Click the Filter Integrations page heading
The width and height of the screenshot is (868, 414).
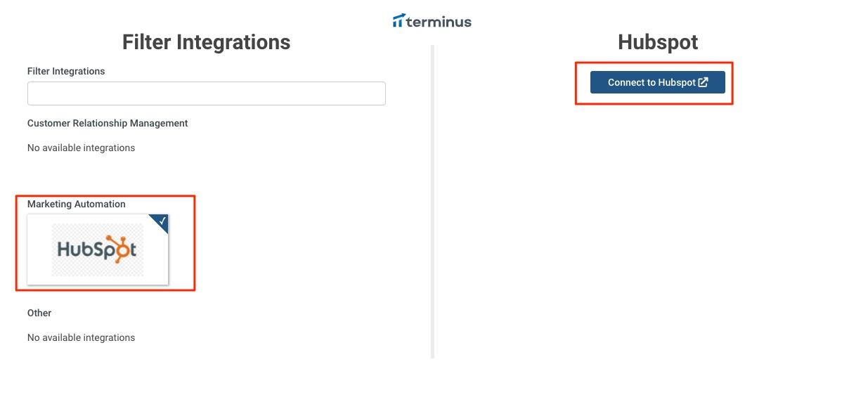[206, 42]
